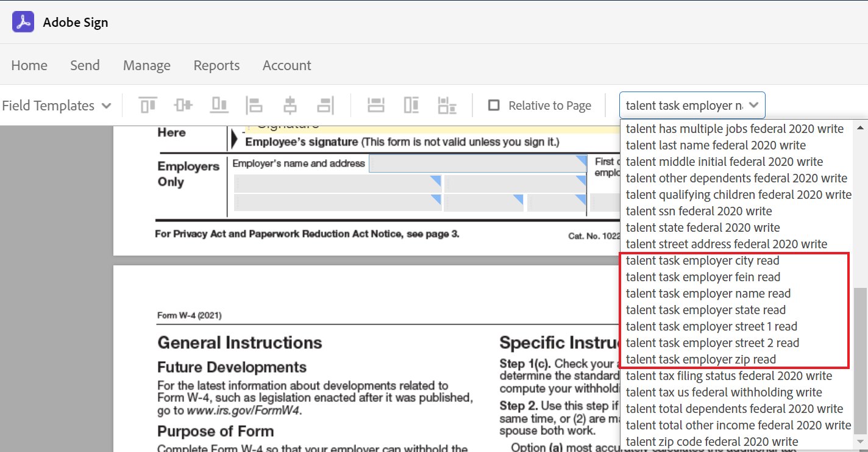The width and height of the screenshot is (868, 452).
Task: Align selected fields to bottom edge
Action: (x=219, y=105)
